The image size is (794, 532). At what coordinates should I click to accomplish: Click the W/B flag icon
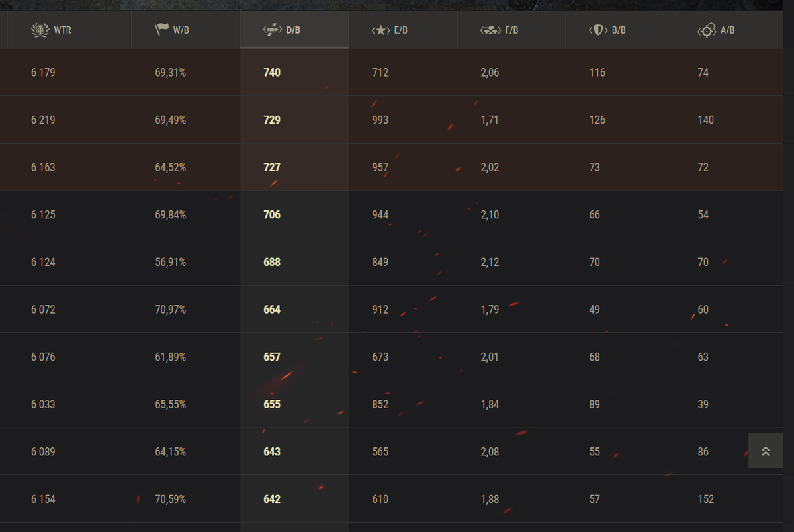[162, 30]
